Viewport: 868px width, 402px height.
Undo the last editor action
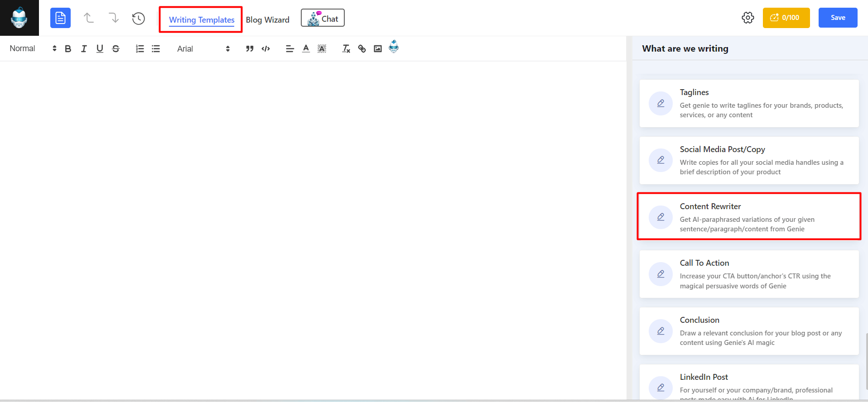coord(89,18)
